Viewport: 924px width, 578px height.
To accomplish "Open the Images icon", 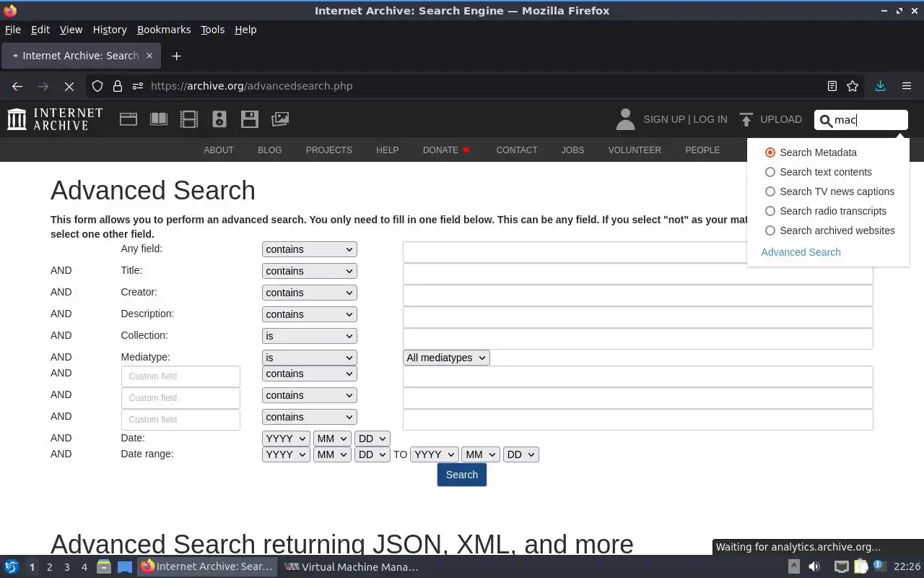I will pos(280,119).
